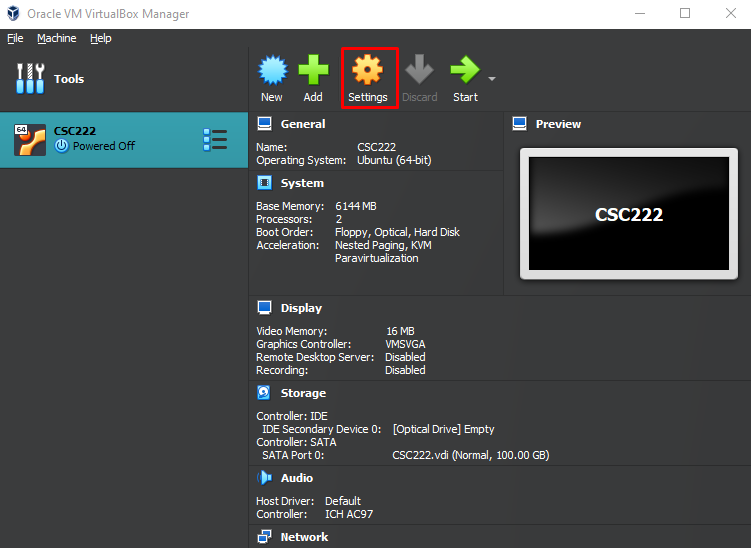This screenshot has width=751, height=548.
Task: Open the File menu
Action: tap(15, 38)
